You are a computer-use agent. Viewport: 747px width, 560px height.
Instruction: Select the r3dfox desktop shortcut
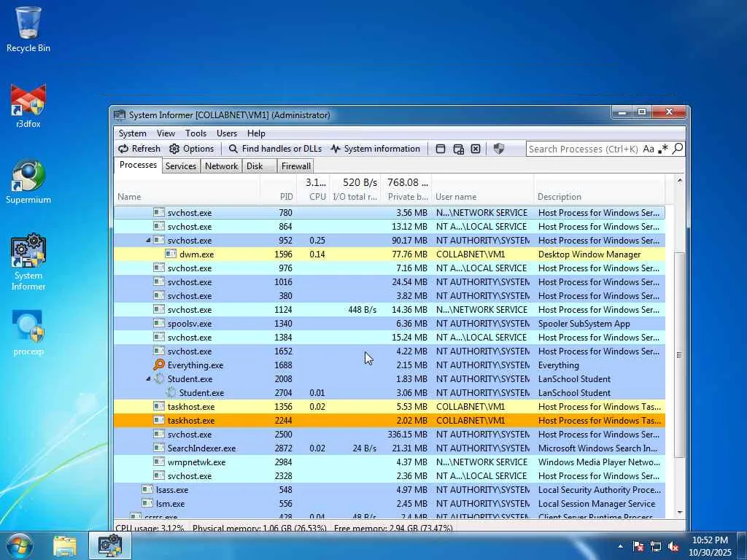[28, 106]
